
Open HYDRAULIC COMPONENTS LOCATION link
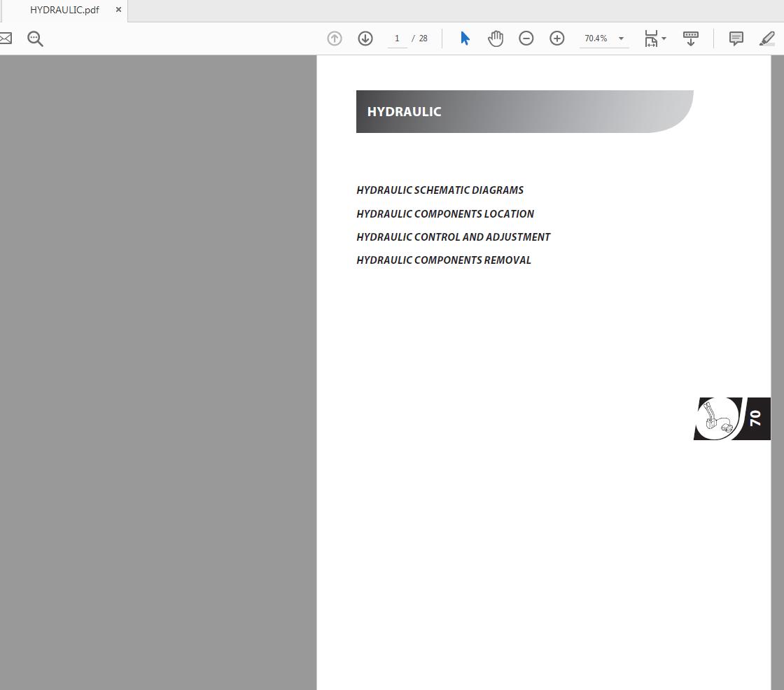click(445, 214)
